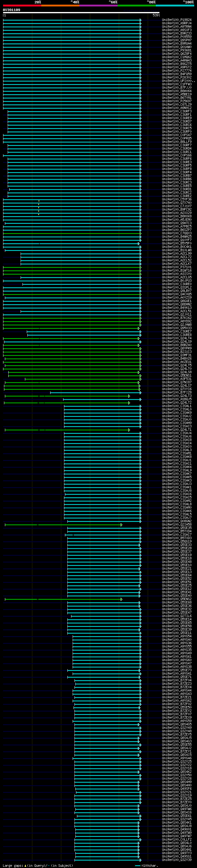Select hit label UniRef100_C7QQX3
The width and height of the screenshot is (197, 868).
click(177, 233)
